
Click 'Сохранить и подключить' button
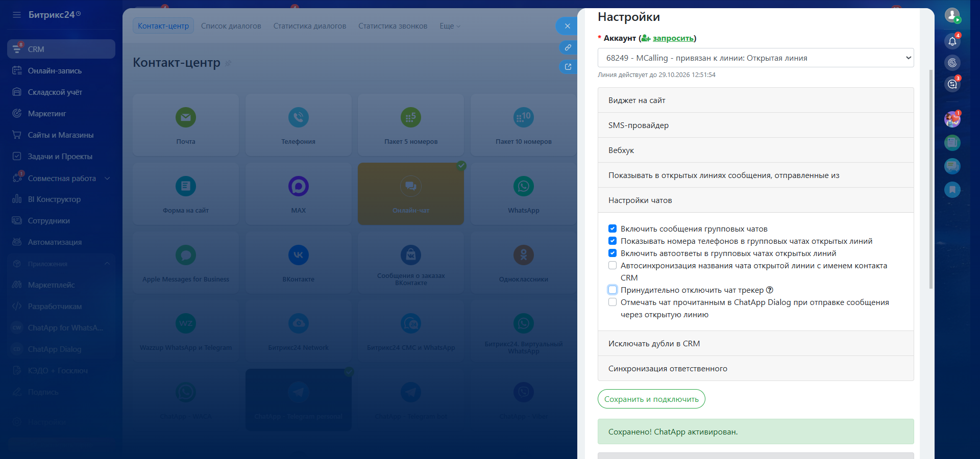tap(651, 399)
